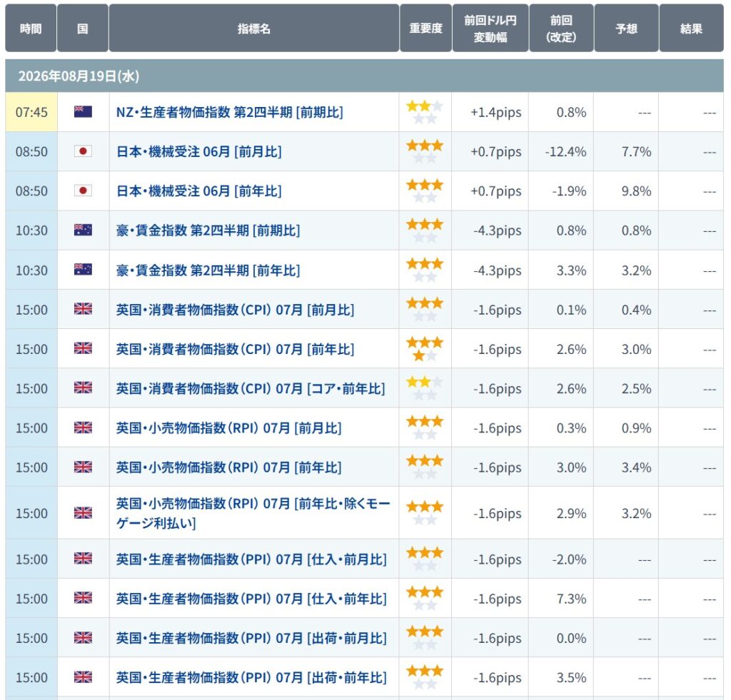731x700 pixels.
Task: Open 英国CPI 07月 [コア・前年比] link
Action: tap(251, 389)
